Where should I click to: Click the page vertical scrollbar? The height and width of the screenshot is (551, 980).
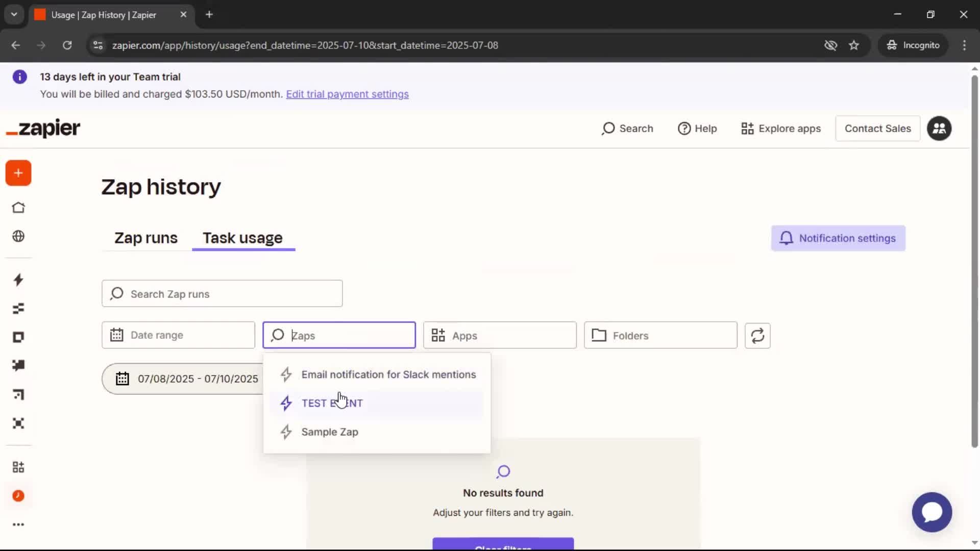point(974,262)
